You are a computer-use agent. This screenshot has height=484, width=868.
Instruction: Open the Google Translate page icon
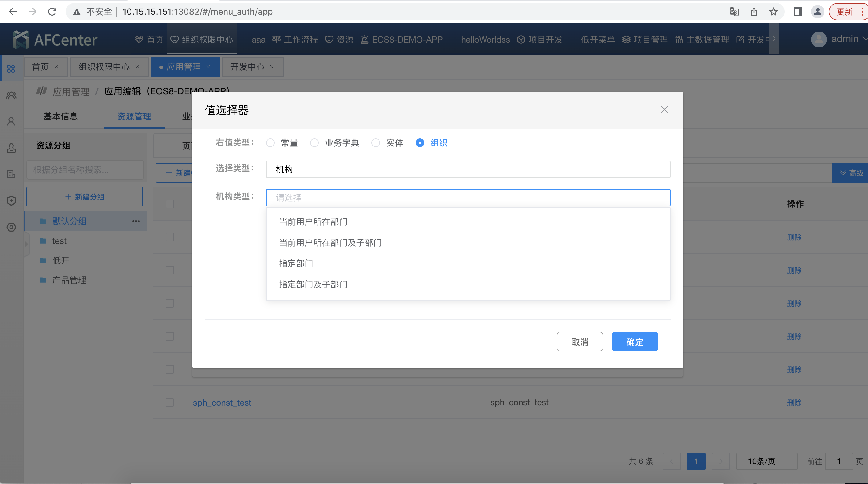click(734, 12)
